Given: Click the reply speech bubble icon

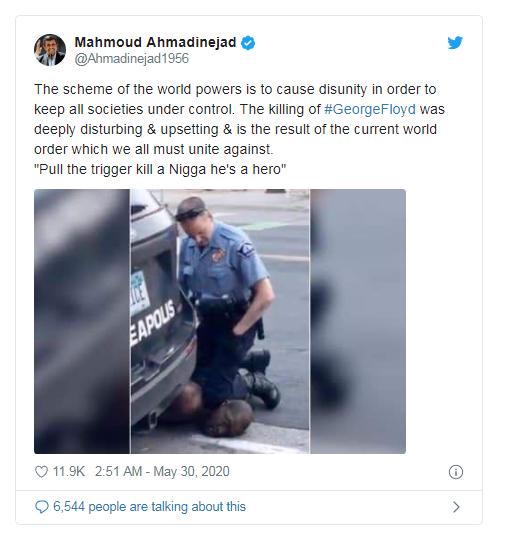Looking at the screenshot, I should 42,507.
